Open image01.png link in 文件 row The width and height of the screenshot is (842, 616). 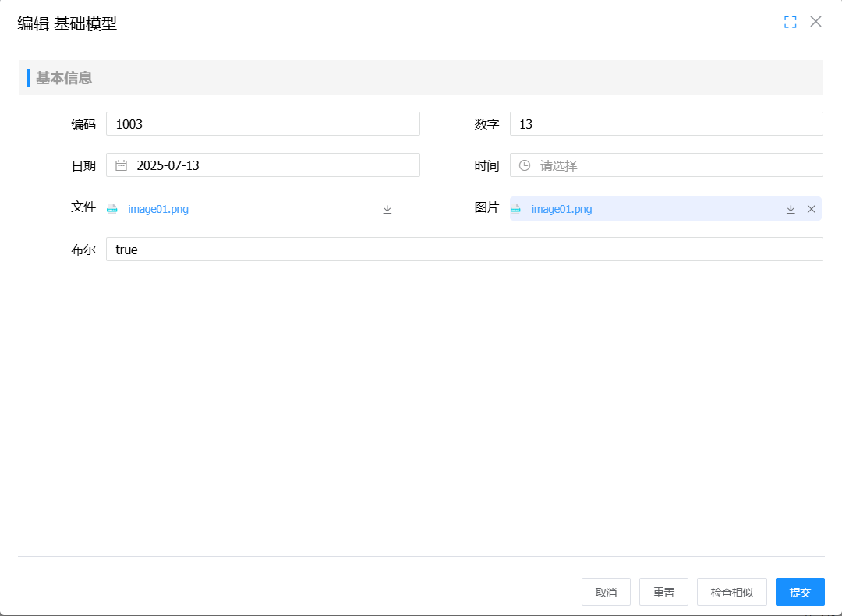click(158, 209)
